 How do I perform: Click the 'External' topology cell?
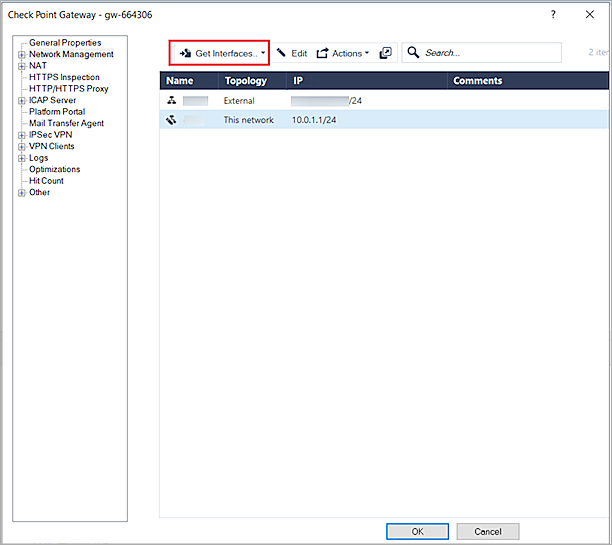tap(239, 101)
